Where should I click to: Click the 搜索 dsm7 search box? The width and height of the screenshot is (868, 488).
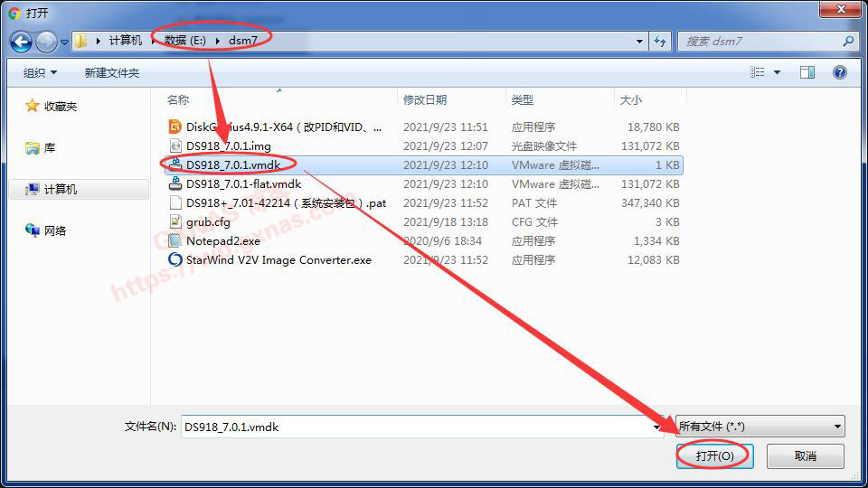[x=759, y=42]
